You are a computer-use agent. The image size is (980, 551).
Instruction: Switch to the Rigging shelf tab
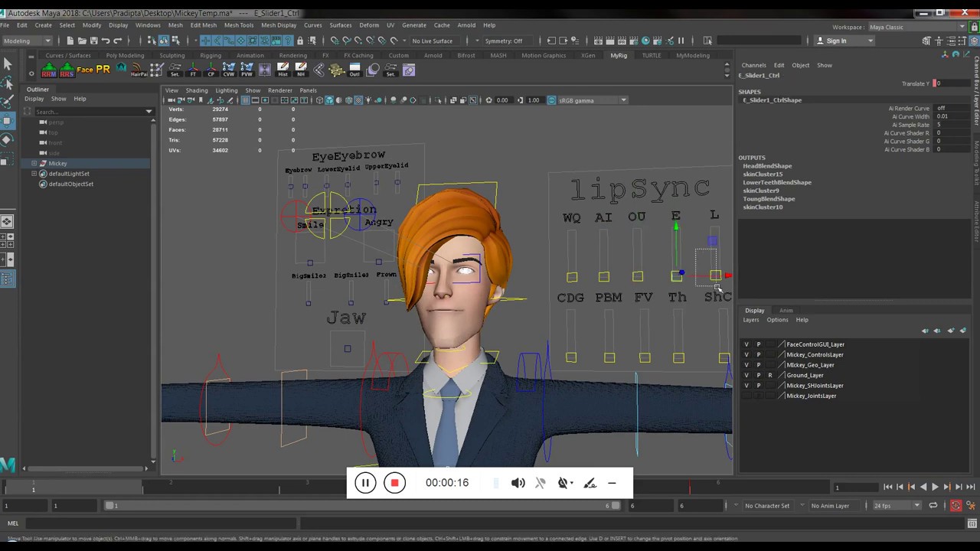pyautogui.click(x=211, y=55)
